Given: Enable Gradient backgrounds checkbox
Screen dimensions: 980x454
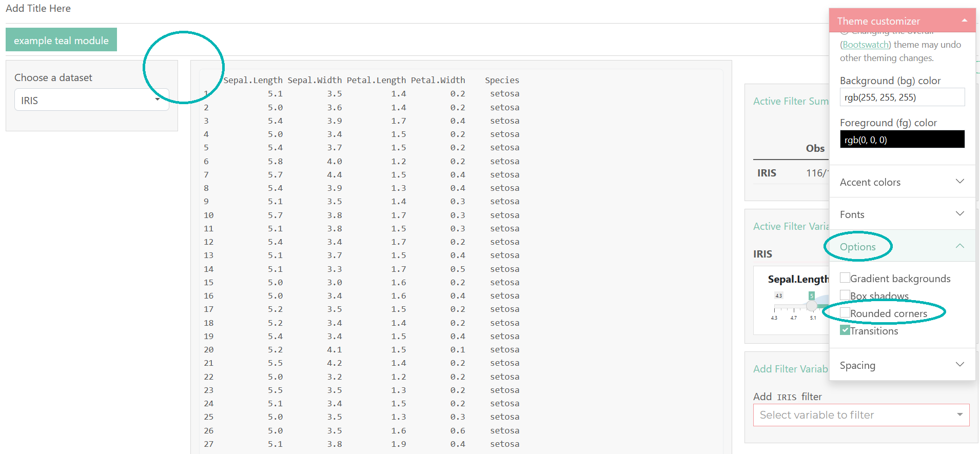Looking at the screenshot, I should tap(845, 278).
